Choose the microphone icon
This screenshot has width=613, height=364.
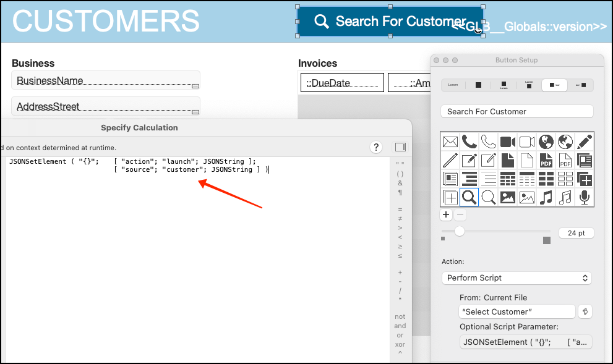584,197
